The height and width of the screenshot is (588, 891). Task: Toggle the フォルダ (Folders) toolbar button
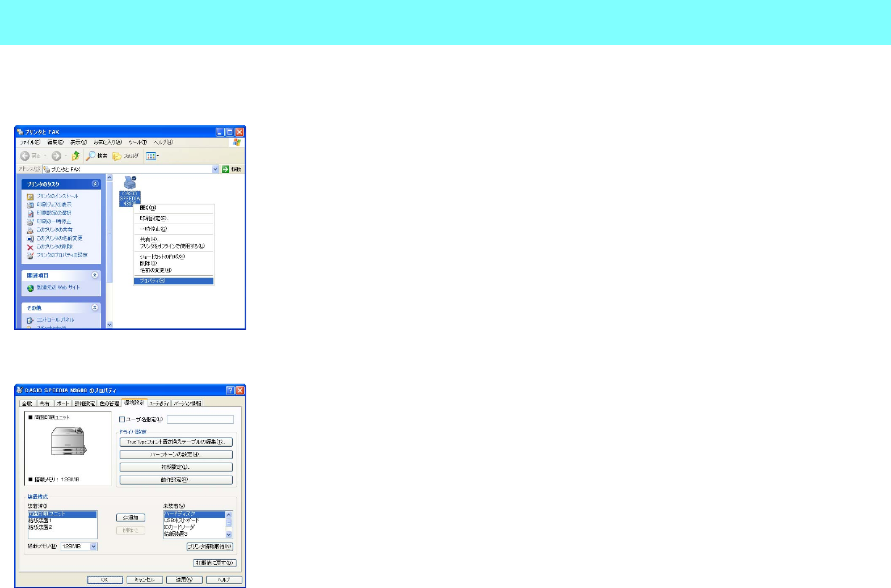125,156
